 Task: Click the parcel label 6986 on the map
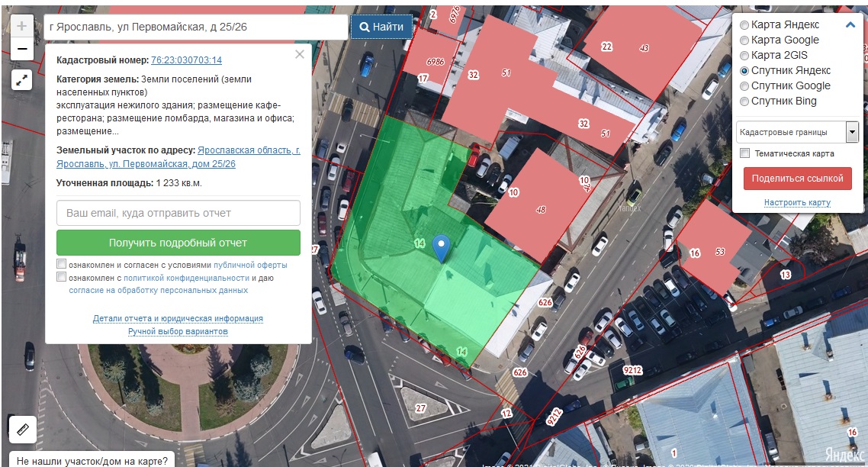(x=435, y=62)
